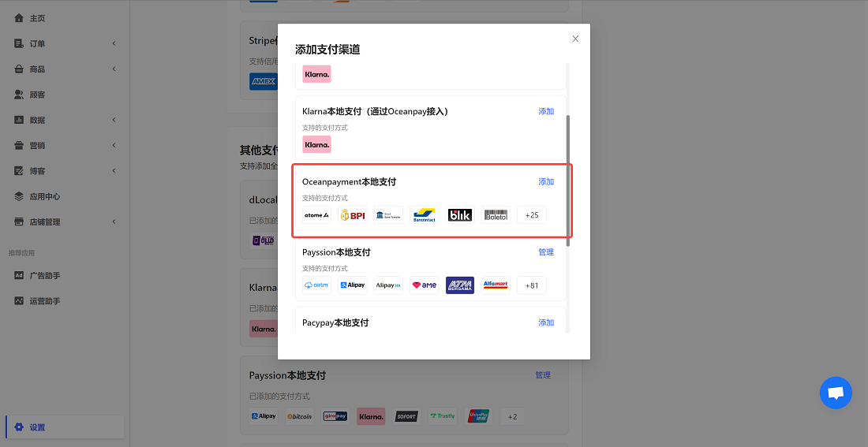Click the BPI payment logo

(353, 215)
